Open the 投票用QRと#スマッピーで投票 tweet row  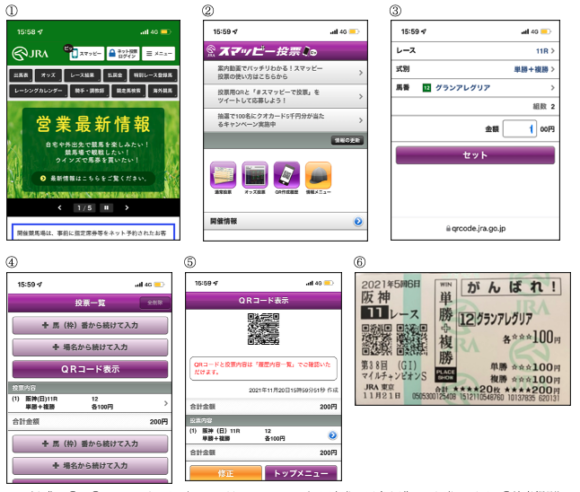285,96
